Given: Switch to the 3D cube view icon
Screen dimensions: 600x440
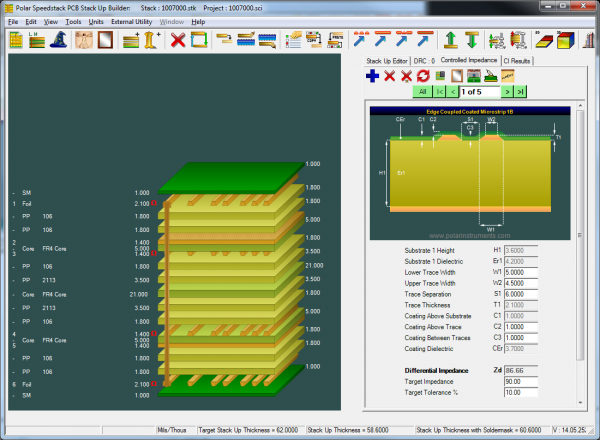Looking at the screenshot, I should click(566, 40).
